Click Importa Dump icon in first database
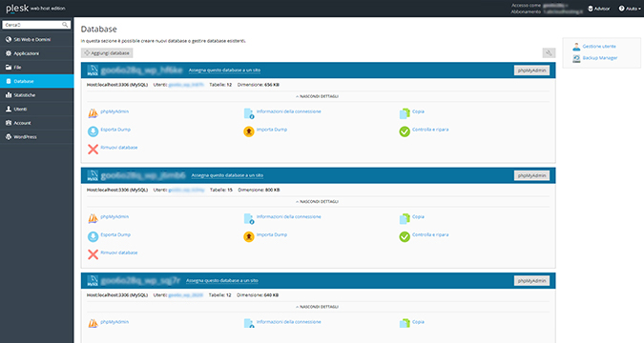Image resolution: width=644 pixels, height=343 pixels. pyautogui.click(x=249, y=131)
